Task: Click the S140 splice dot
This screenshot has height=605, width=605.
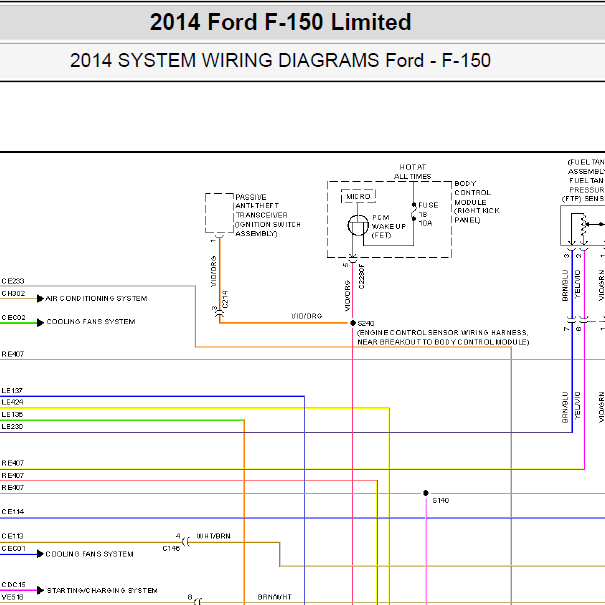Action: pos(426,493)
